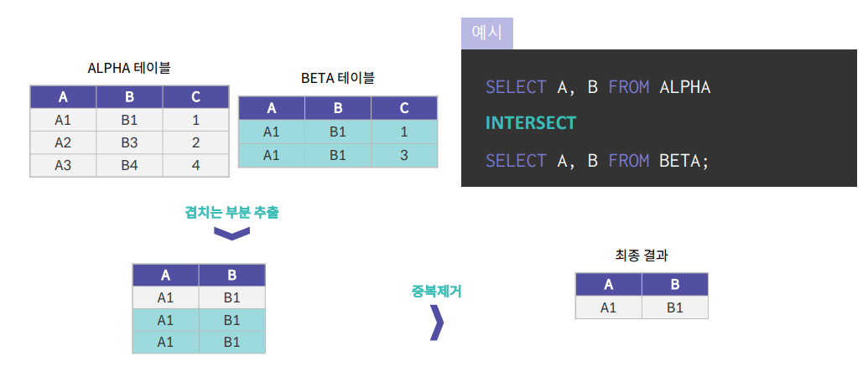Click BETA table column A header

(x=271, y=108)
